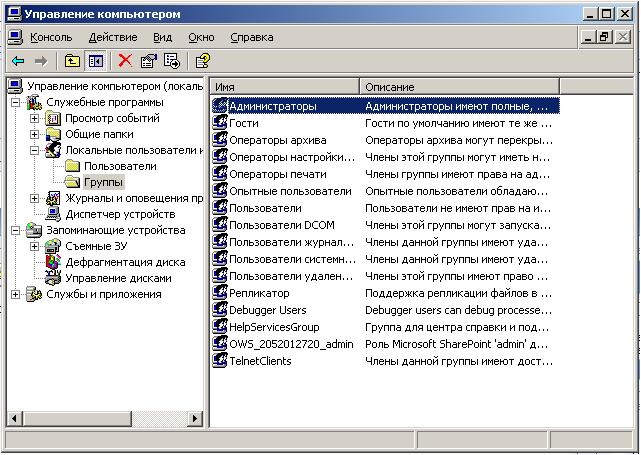Select the Репликатор group
This screenshot has height=455, width=641.
coord(259,294)
